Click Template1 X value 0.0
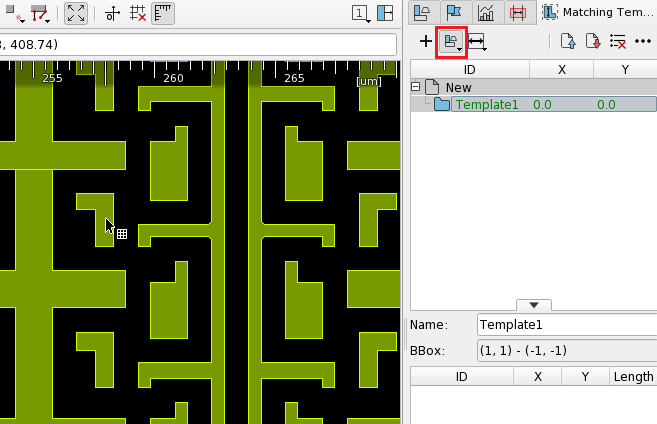The image size is (657, 424). click(x=542, y=104)
